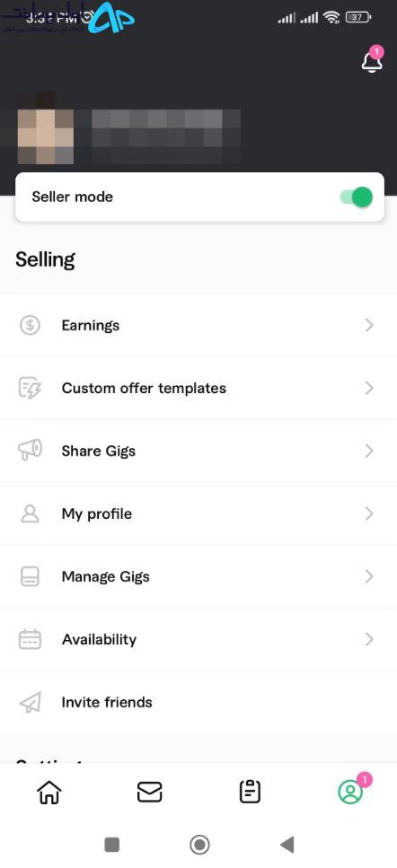
Task: Tap the Manage Gigs card icon
Action: pyautogui.click(x=30, y=576)
